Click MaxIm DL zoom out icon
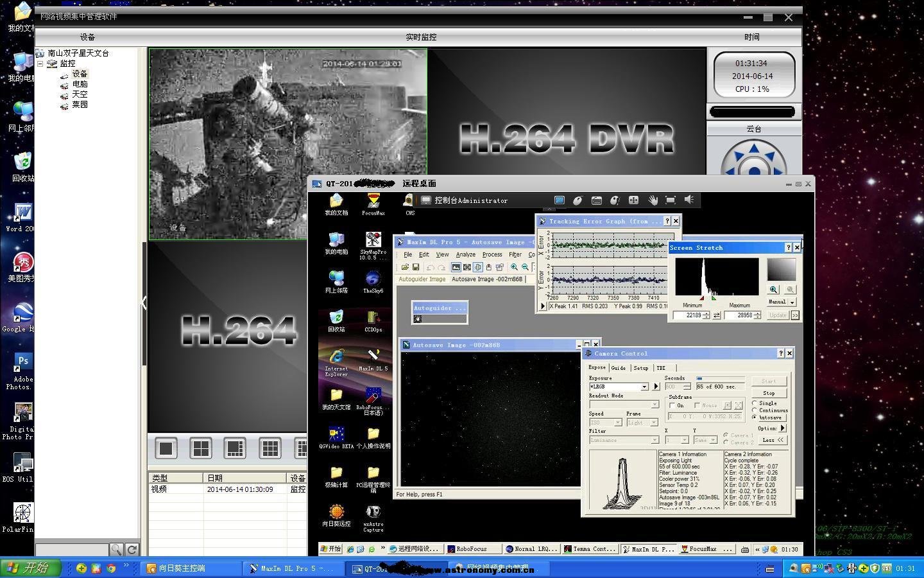Screen dimensions: 924x578 tap(525, 267)
